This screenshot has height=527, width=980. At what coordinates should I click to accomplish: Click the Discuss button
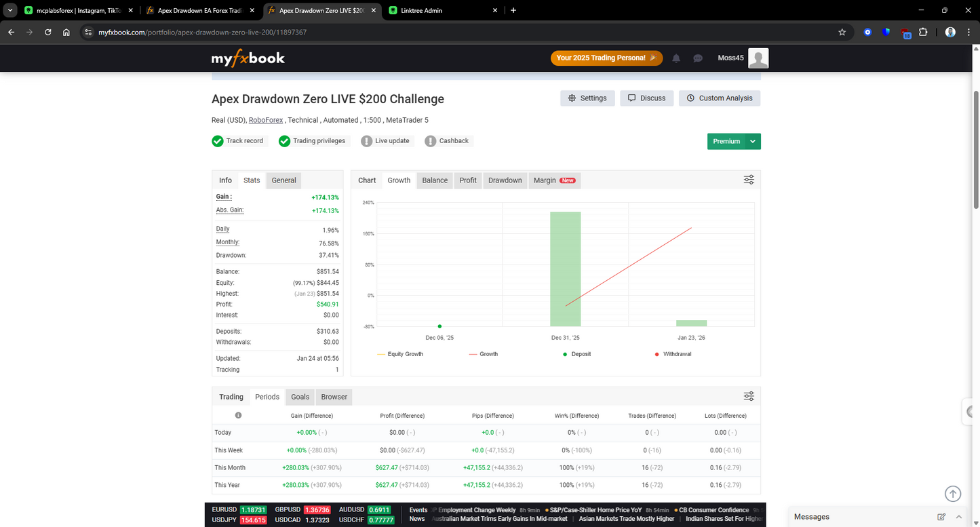click(646, 98)
